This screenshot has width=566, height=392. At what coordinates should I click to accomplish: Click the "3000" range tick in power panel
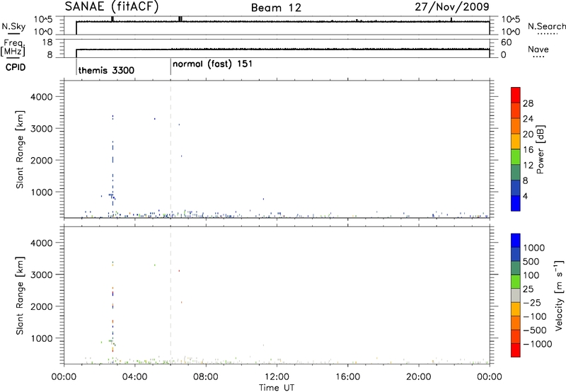(x=41, y=129)
